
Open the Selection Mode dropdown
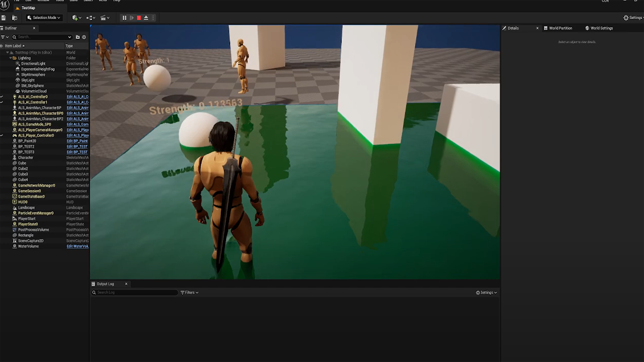click(44, 18)
